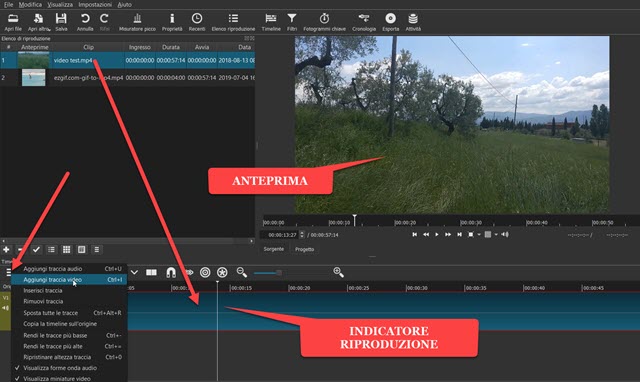Switch to the Progetto tab
The height and width of the screenshot is (382, 640).
[304, 249]
